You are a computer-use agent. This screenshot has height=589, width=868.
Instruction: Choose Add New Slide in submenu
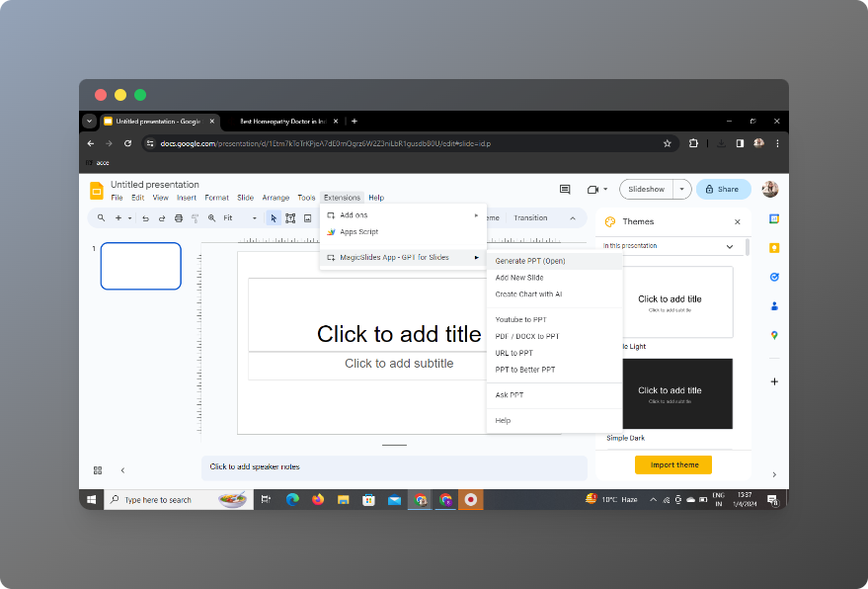tap(554, 278)
